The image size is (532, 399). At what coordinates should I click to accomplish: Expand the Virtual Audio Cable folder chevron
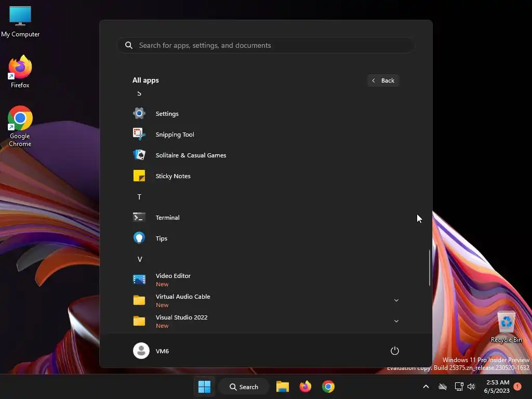point(396,300)
